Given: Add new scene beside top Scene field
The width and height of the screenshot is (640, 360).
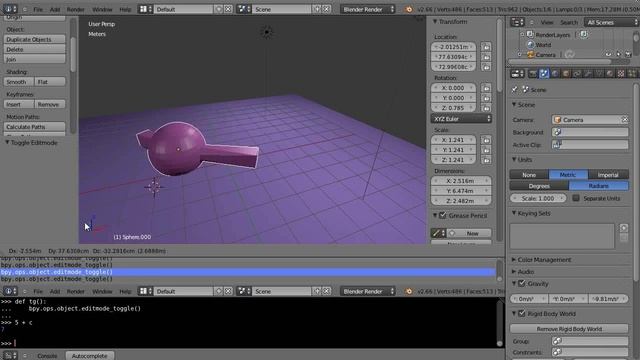Looking at the screenshot, I should [317, 9].
